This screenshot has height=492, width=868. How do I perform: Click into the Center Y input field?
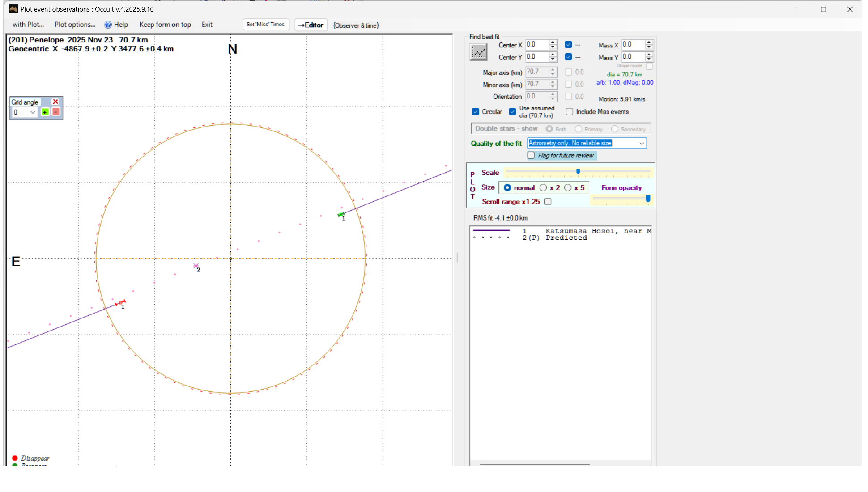point(536,57)
